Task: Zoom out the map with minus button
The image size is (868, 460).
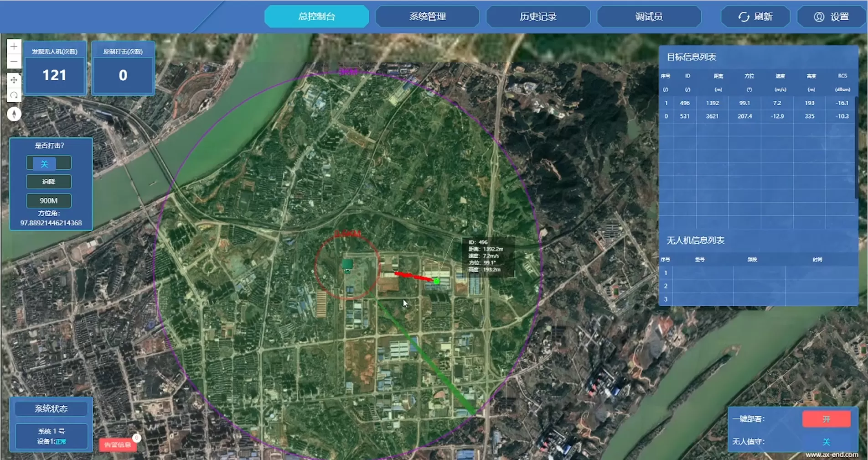Action: (x=14, y=62)
